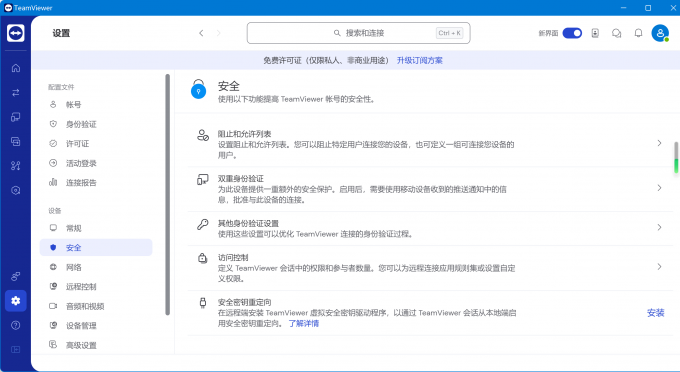Select 身份验证 in settings menu
The width and height of the screenshot is (680, 372).
tap(96, 124)
